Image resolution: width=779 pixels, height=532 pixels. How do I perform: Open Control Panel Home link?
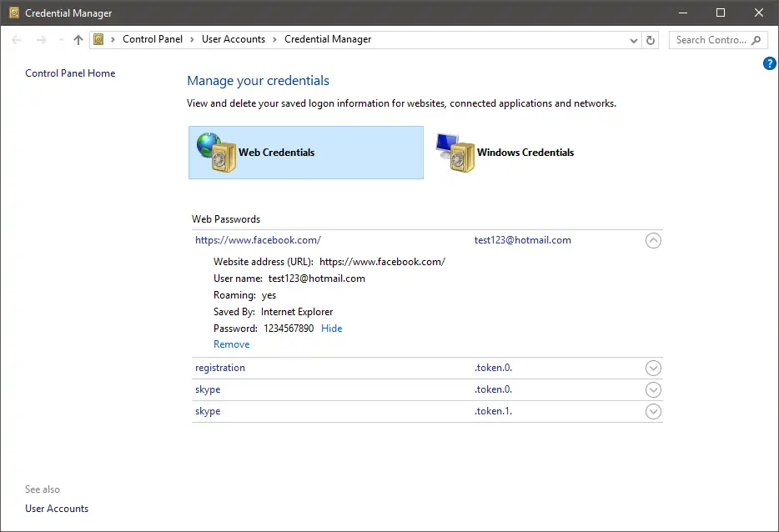[x=70, y=73]
